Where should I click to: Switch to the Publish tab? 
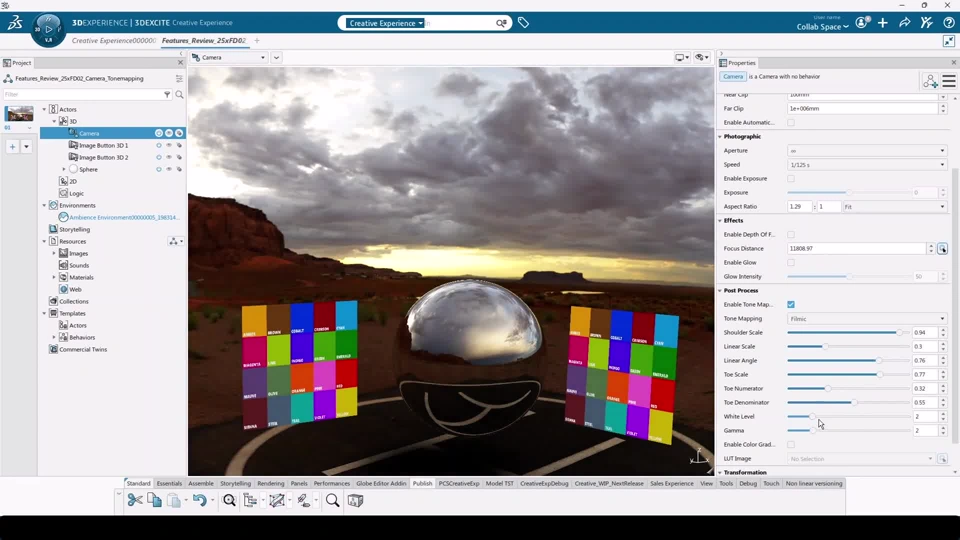click(422, 483)
